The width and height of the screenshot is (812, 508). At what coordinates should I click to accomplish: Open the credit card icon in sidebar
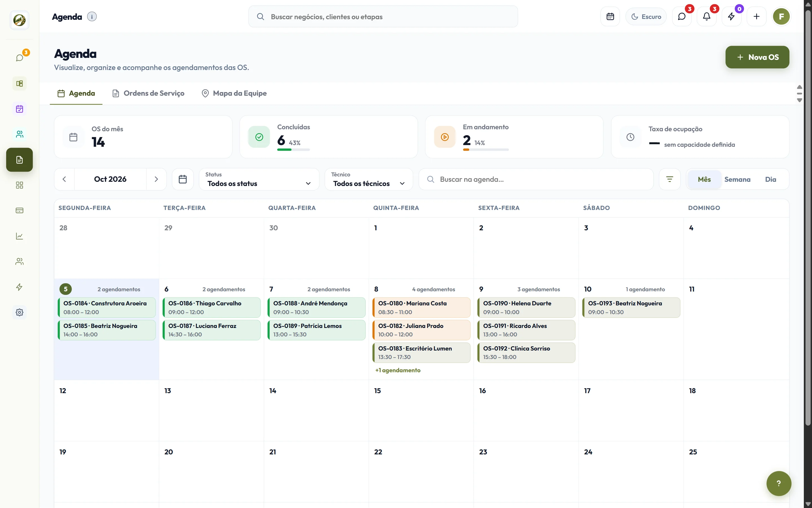(x=19, y=211)
